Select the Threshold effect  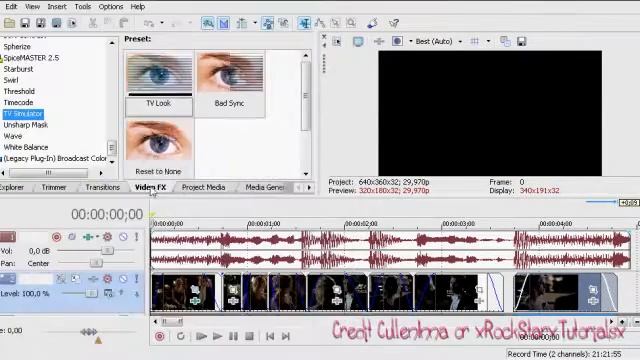pyautogui.click(x=19, y=91)
